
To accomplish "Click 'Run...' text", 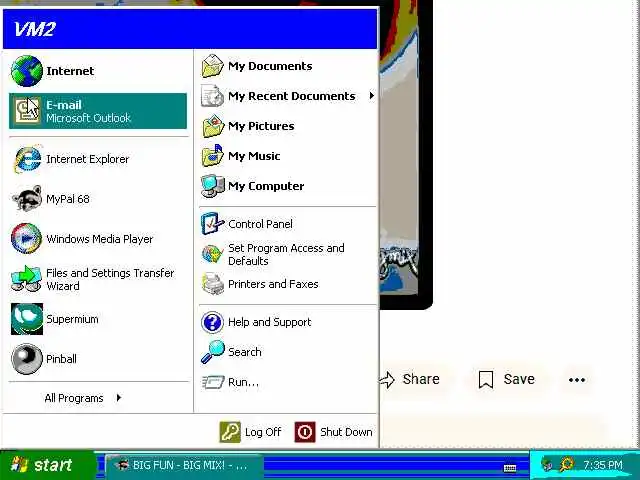I will 243,382.
